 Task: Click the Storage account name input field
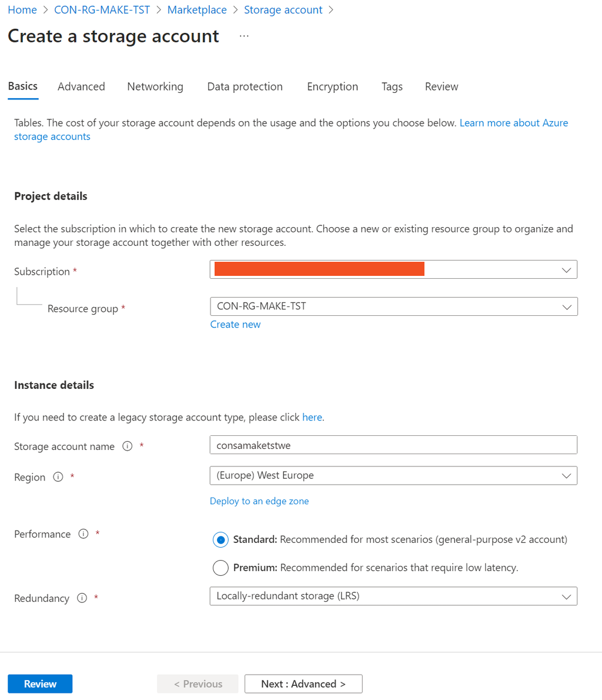click(x=393, y=445)
